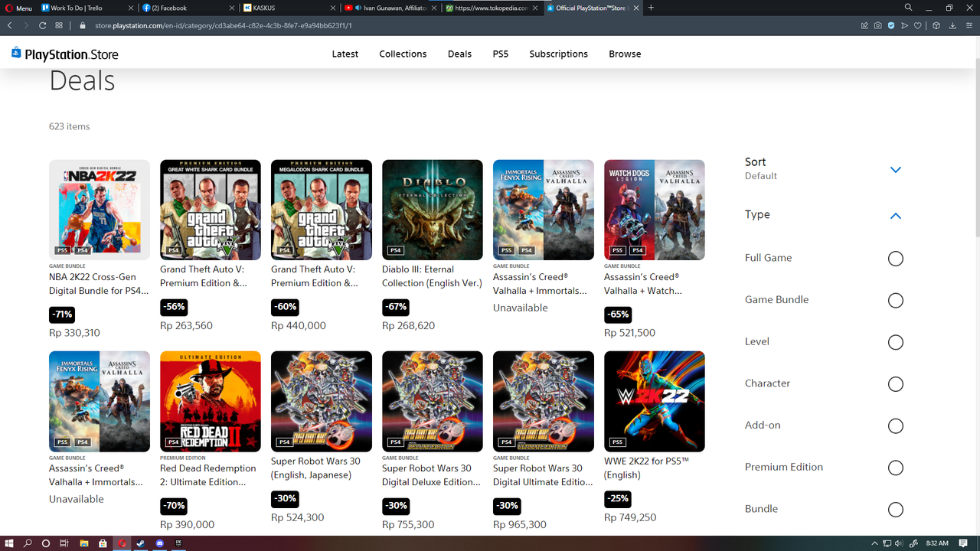
Task: Add page to bookmarks heart icon
Action: click(918, 25)
